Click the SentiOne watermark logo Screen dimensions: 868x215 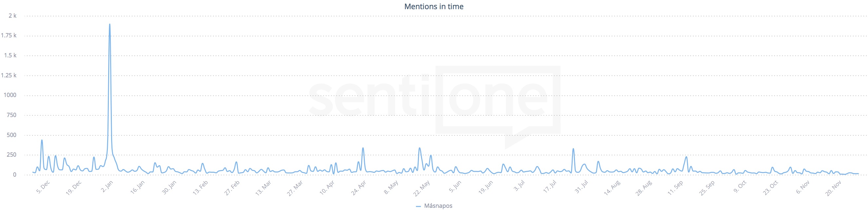click(x=435, y=101)
